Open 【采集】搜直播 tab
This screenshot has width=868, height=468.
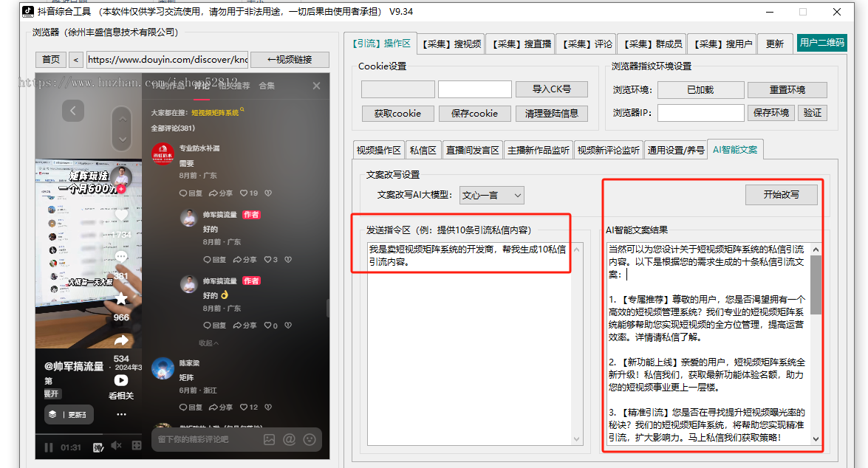coord(522,44)
